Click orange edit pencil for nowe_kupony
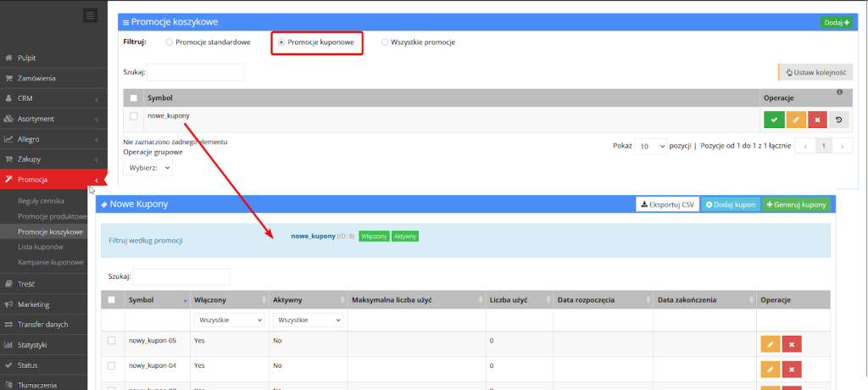Viewport: 868px width, 390px height. click(795, 120)
